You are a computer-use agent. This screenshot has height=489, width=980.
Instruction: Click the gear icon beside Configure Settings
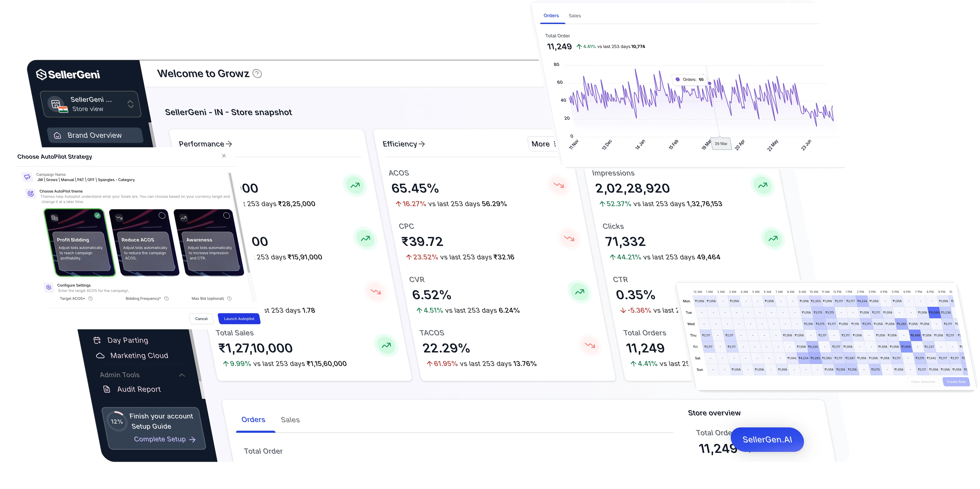(49, 287)
